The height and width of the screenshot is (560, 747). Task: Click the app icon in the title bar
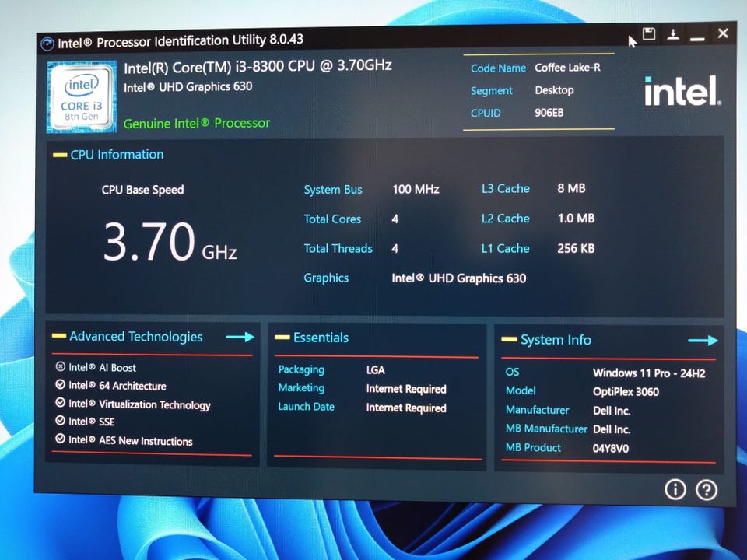click(47, 44)
